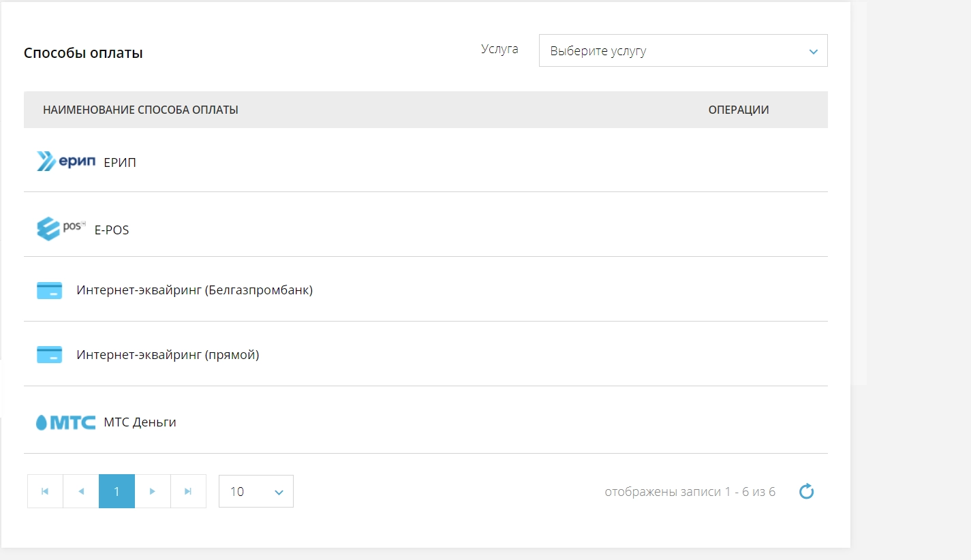Viewport: 971px width, 560px height.
Task: Click the E-POS logo icon
Action: tap(61, 228)
